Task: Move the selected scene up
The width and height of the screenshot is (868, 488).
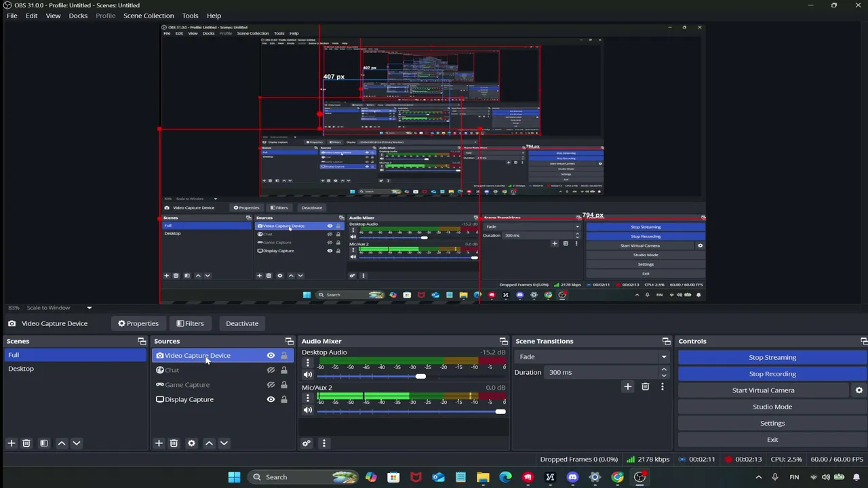Action: click(x=62, y=443)
